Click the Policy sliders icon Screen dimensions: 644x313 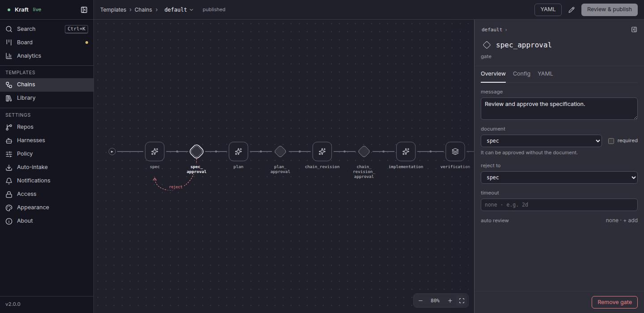[8, 154]
